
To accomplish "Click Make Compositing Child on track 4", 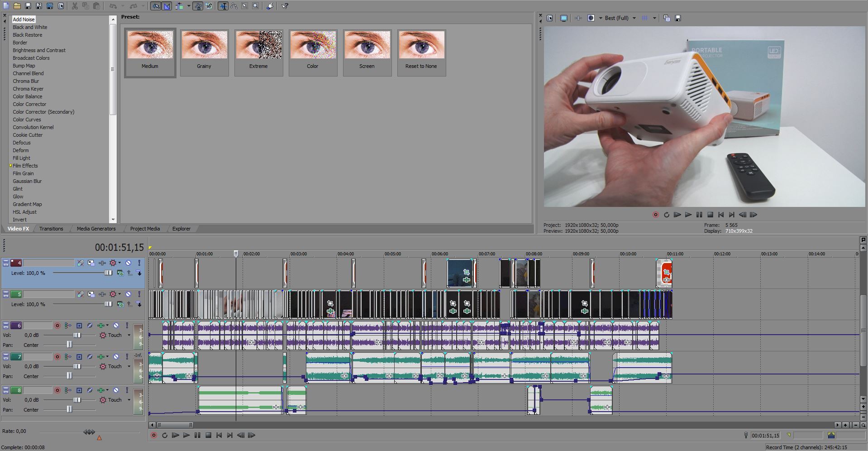I will point(139,273).
